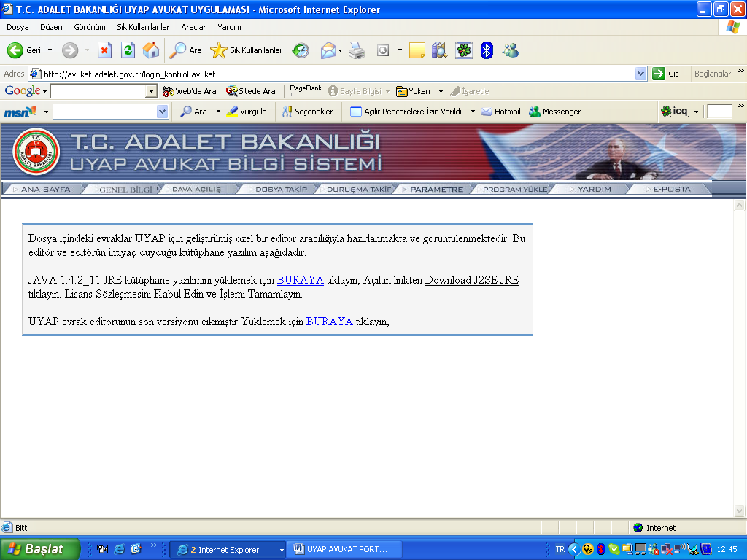Expand Google search box dropdown
The height and width of the screenshot is (560, 747).
point(152,91)
